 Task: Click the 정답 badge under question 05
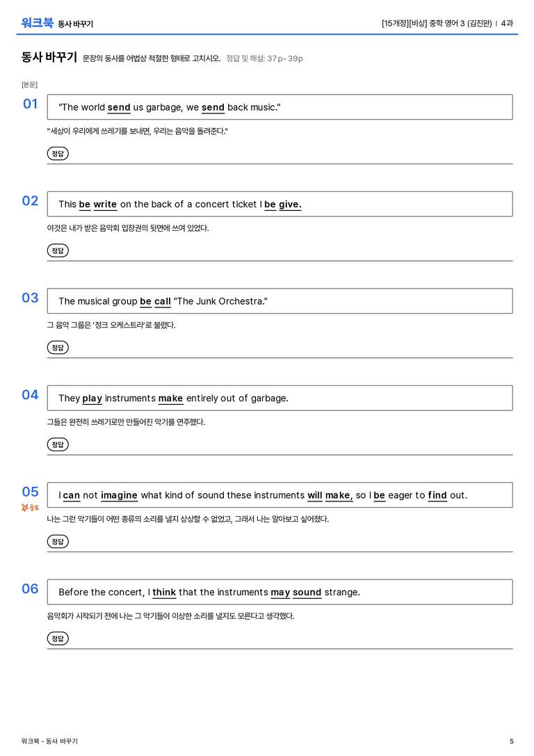[58, 542]
